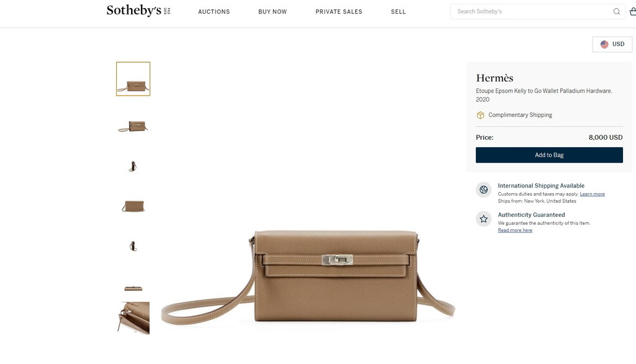Viewport: 636px width, 364px height.
Task: Click the complimentary shipping box icon
Action: (480, 116)
